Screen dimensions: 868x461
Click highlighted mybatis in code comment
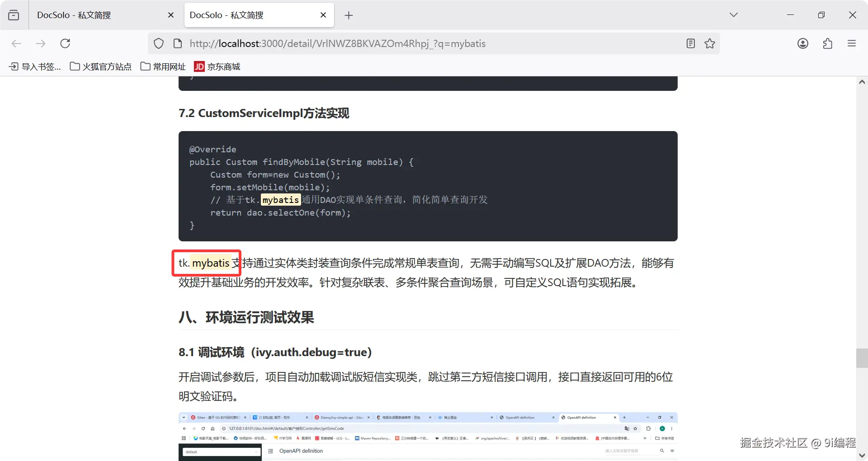[x=281, y=200]
